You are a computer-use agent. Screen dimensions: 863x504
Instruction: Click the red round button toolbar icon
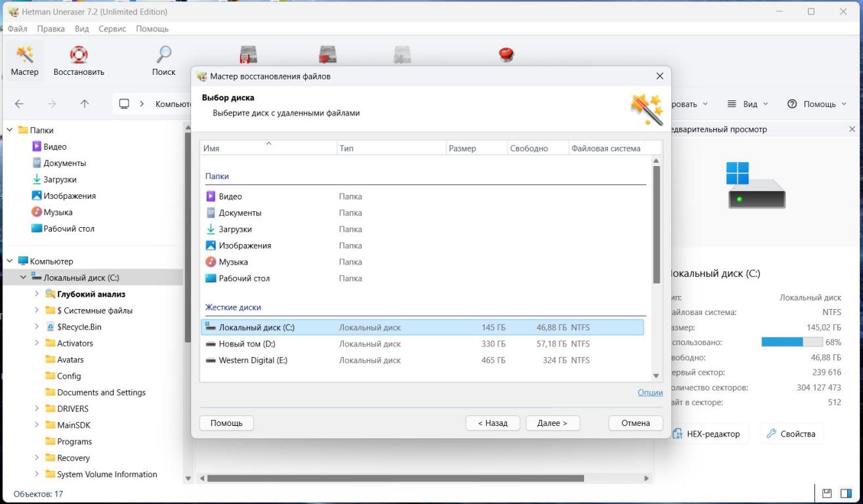coord(506,56)
